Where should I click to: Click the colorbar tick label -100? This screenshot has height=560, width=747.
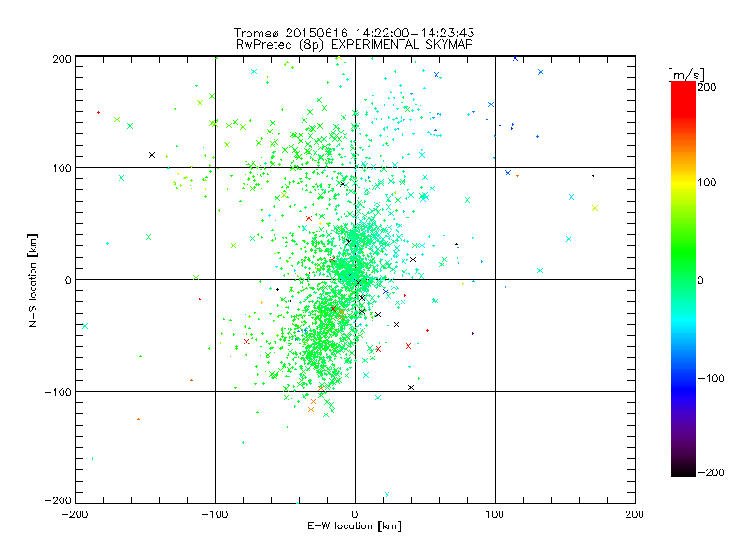click(x=712, y=378)
